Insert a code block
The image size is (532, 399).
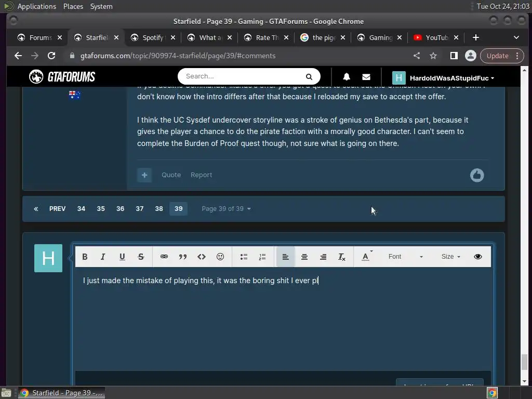(202, 257)
